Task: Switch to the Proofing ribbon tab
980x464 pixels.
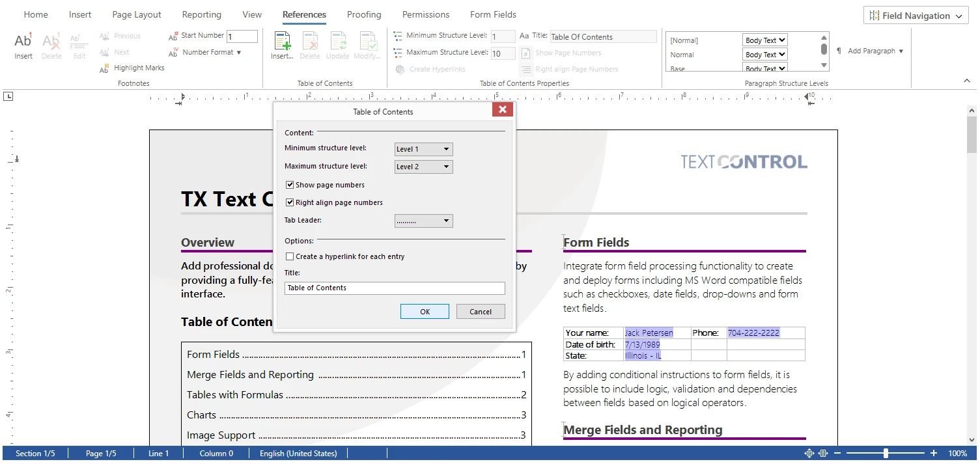Action: (x=363, y=14)
